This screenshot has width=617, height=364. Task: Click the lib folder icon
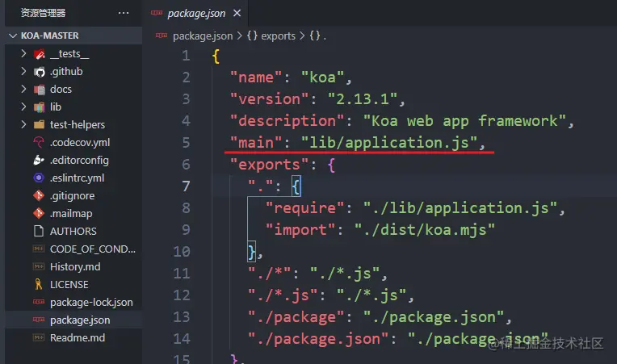click(40, 107)
